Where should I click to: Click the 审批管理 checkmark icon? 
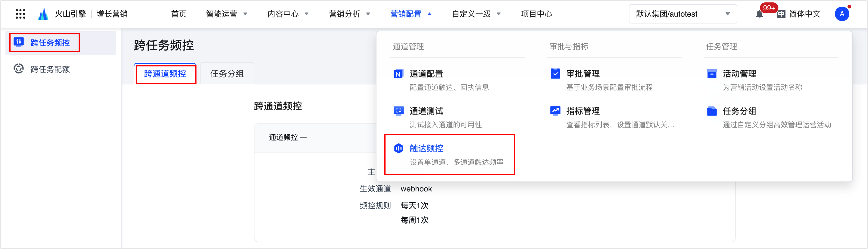click(555, 74)
